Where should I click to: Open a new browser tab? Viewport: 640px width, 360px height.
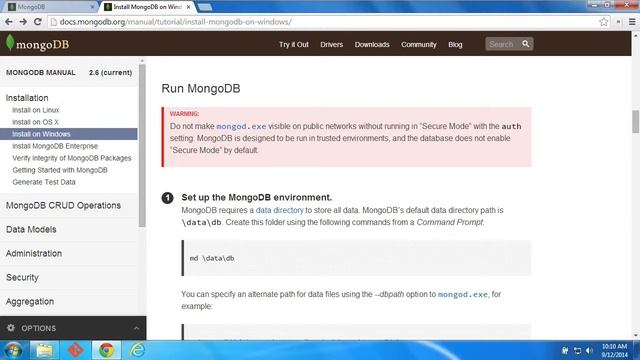click(x=205, y=7)
